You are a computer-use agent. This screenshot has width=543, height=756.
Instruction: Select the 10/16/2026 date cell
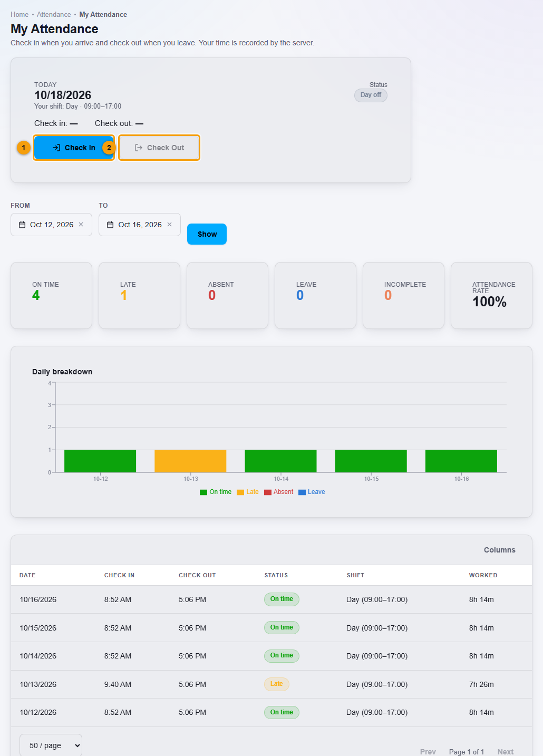[x=38, y=599]
